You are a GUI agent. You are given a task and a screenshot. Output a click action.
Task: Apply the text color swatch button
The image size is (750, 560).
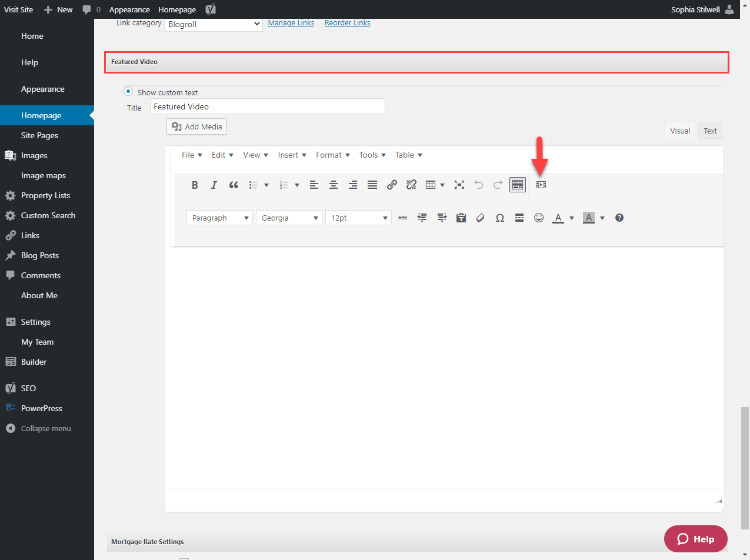tap(557, 218)
